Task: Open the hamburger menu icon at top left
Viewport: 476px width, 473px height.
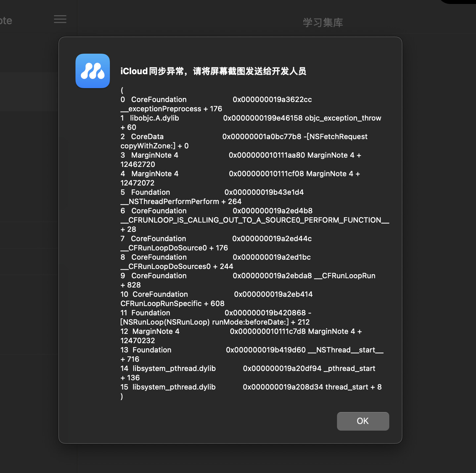Action: [60, 19]
